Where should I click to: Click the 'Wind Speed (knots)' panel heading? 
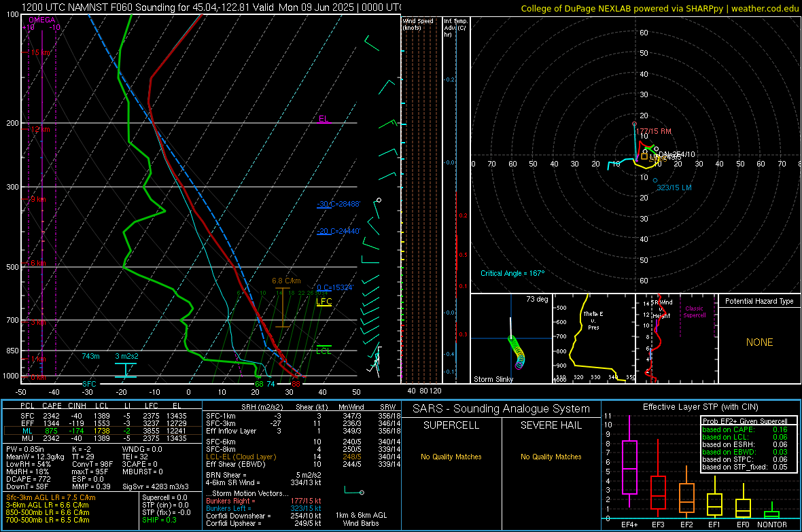418,24
